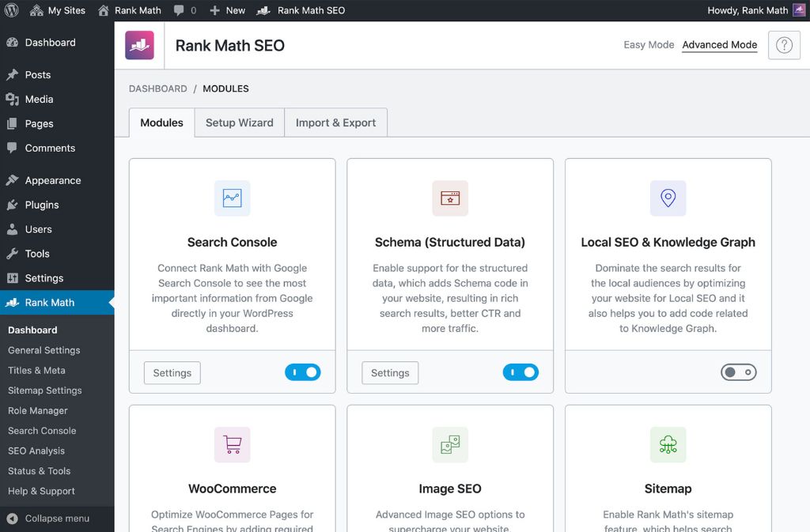Viewport: 810px width, 532px height.
Task: Open the My Sites dropdown menu
Action: pos(57,10)
